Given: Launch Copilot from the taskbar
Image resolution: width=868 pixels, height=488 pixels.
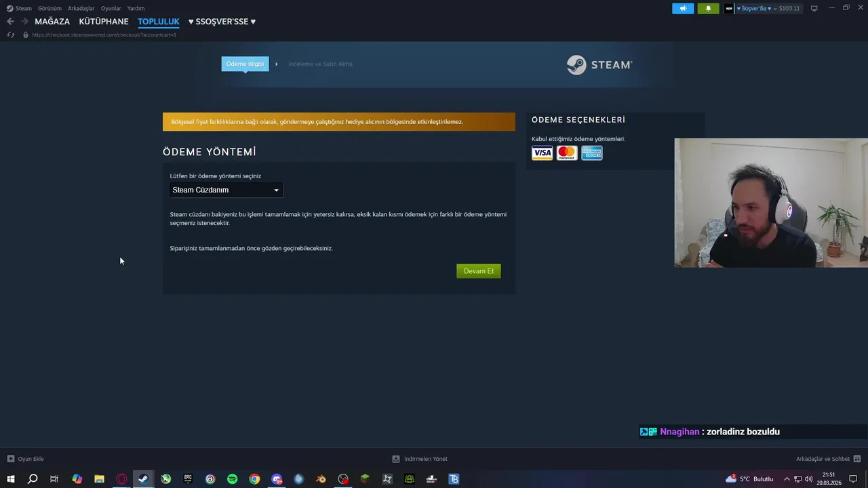Looking at the screenshot, I should 77,479.
